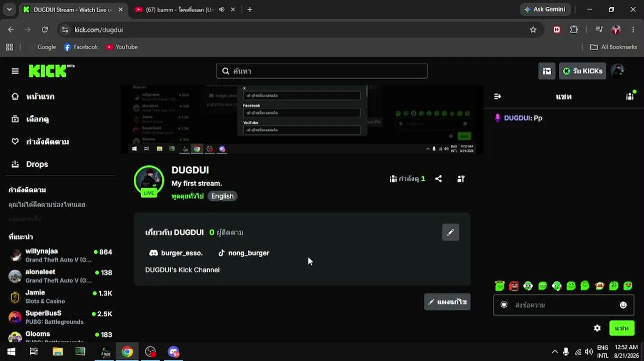Edit the About DUGDUI section with the pencil
The image size is (644, 361).
(x=450, y=232)
